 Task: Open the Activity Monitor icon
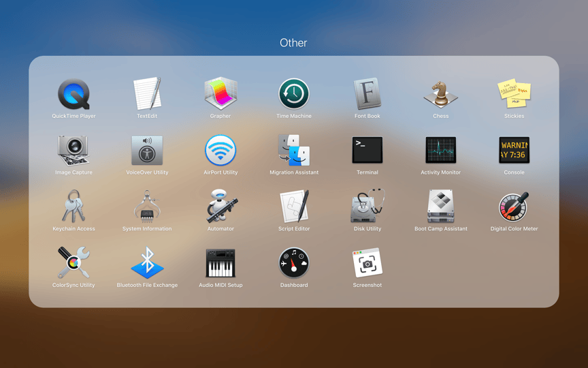[440, 150]
